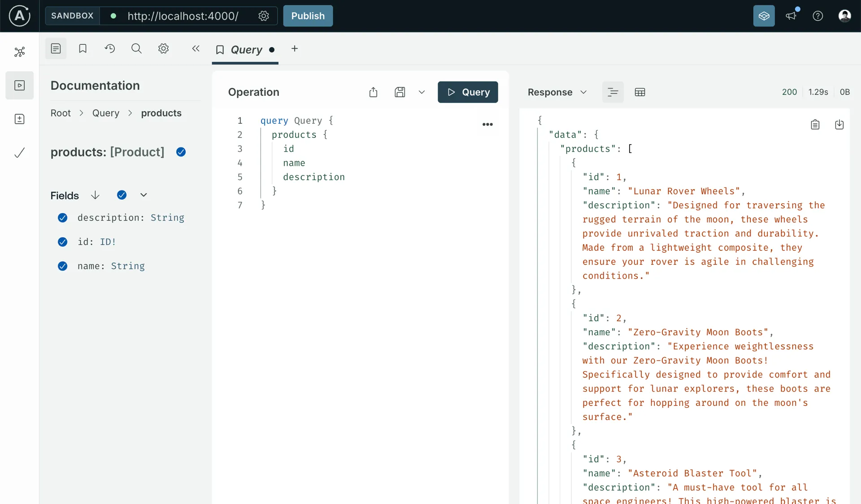Copy the response to clipboard

[815, 125]
